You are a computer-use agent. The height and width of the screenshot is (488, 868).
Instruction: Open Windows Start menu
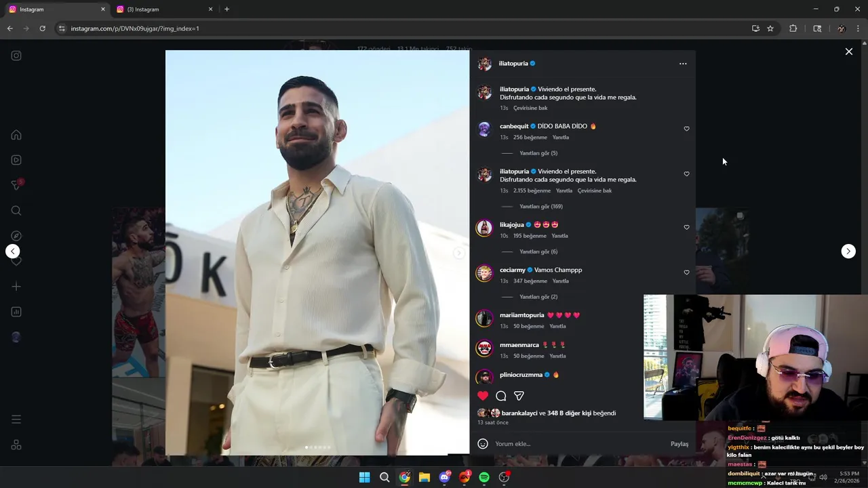[x=364, y=477]
